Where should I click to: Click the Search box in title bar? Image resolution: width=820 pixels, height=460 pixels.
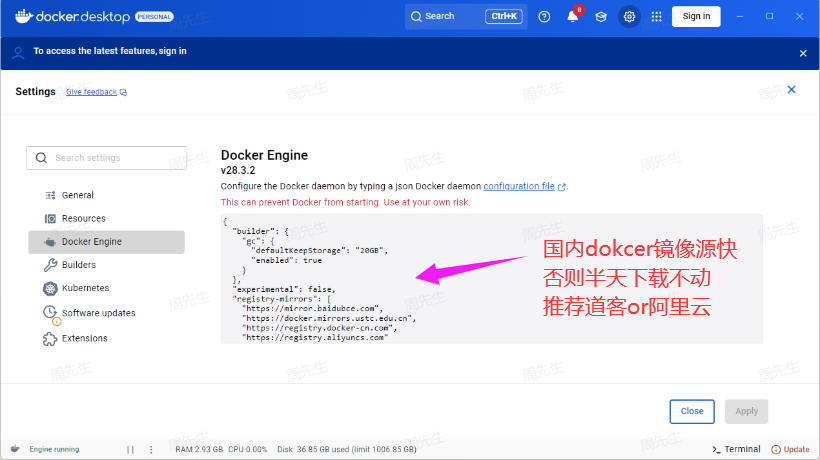466,16
